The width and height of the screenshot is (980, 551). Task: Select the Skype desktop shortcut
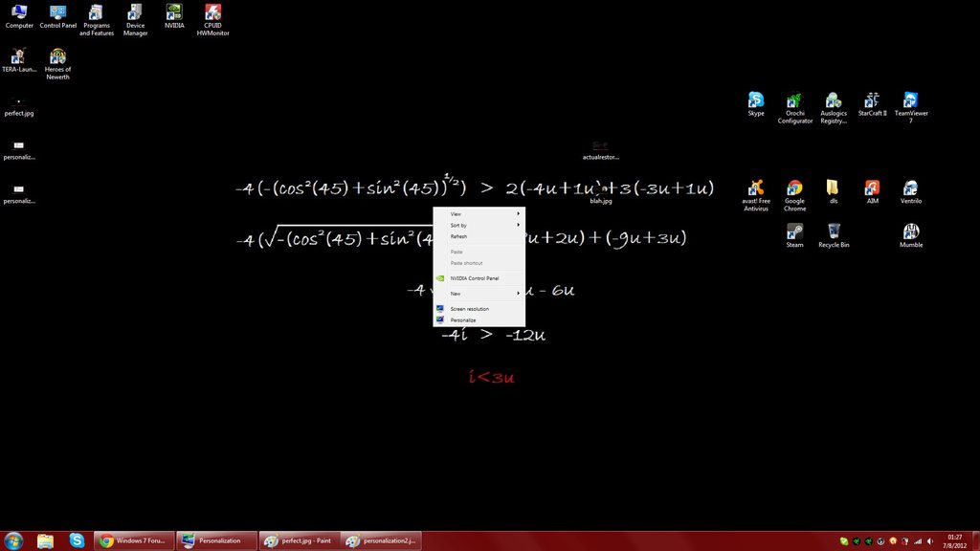click(x=756, y=104)
